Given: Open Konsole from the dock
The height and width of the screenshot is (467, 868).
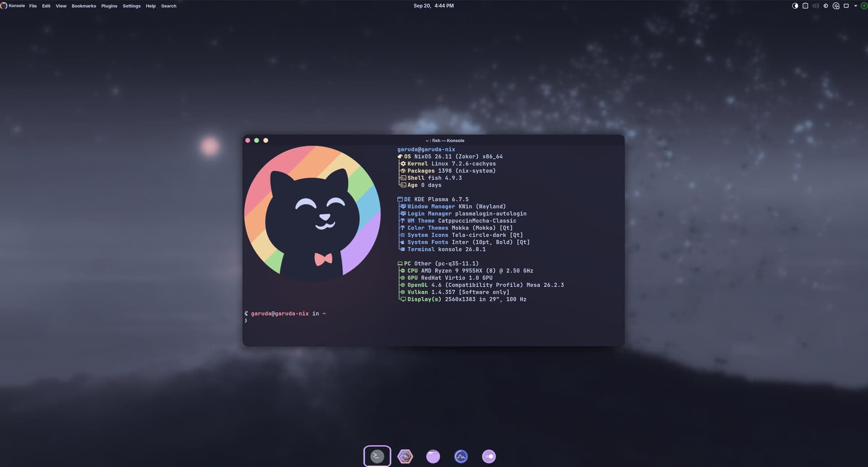Looking at the screenshot, I should [377, 456].
